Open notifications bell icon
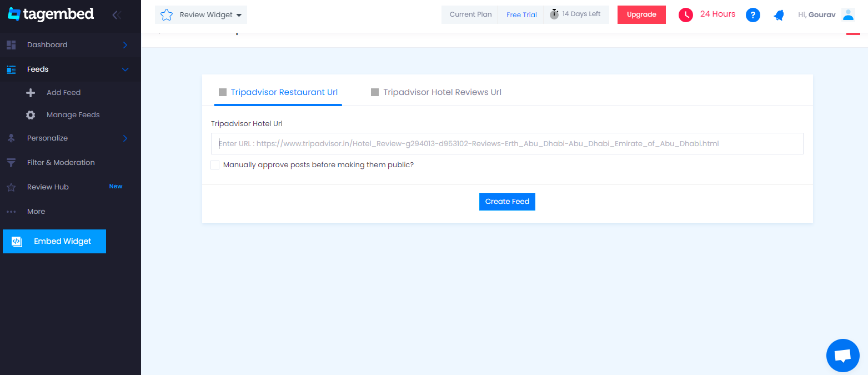Image resolution: width=868 pixels, height=375 pixels. coord(779,15)
